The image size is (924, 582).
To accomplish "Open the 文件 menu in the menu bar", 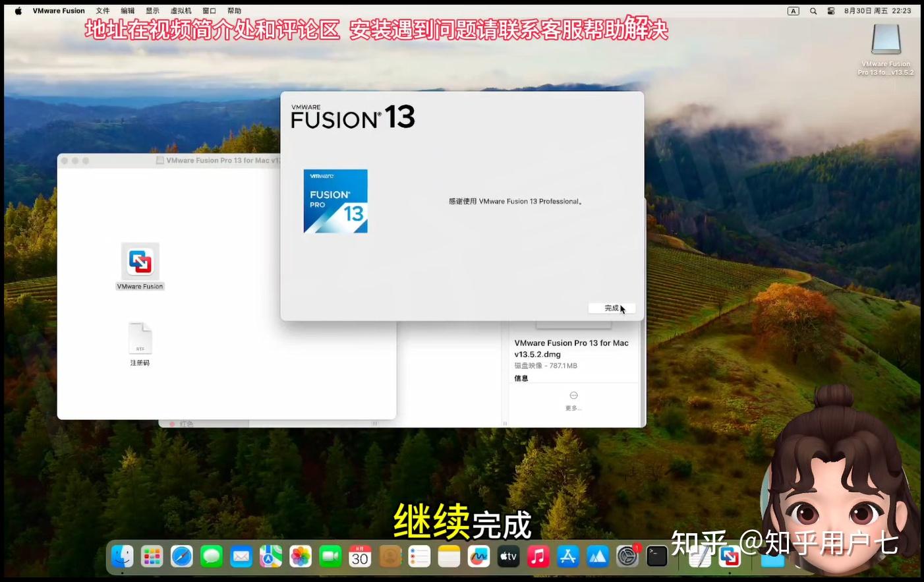I will pos(103,11).
